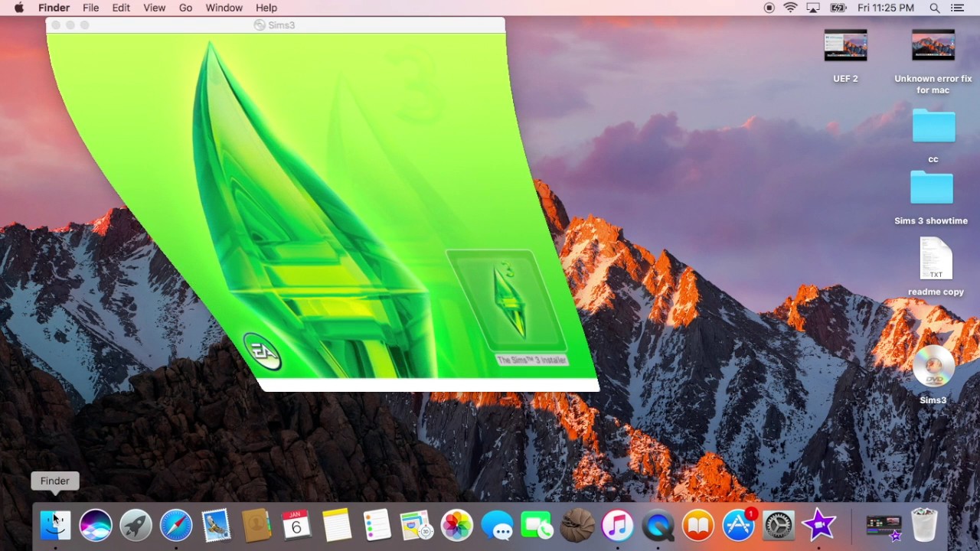This screenshot has width=980, height=551.
Task: Open the Help menu
Action: (266, 8)
